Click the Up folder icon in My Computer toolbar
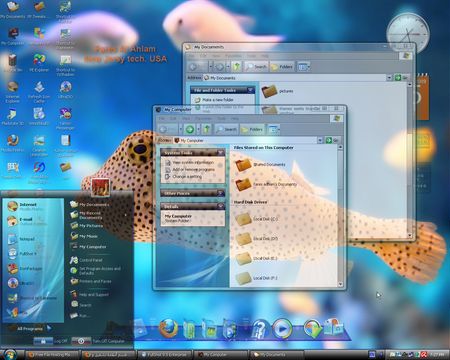The image size is (450, 360). pos(207,129)
